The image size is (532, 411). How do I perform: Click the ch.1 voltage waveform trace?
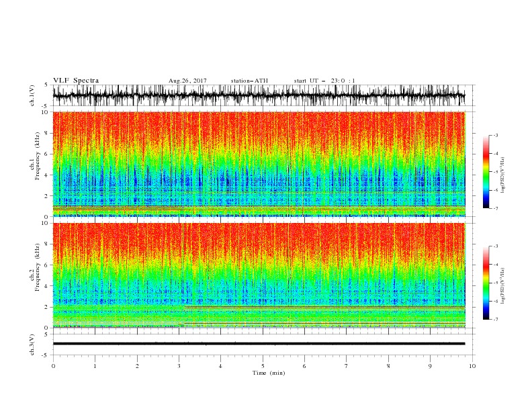pos(259,95)
